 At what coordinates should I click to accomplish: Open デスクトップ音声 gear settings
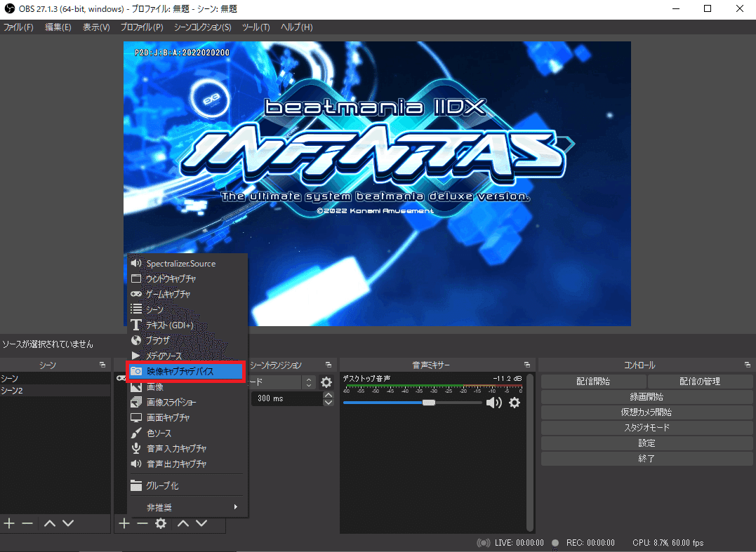[515, 403]
